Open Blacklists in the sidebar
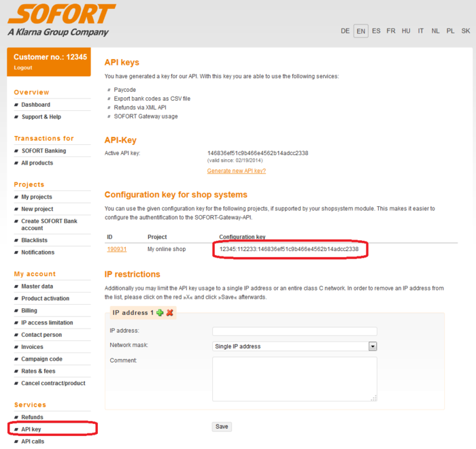The width and height of the screenshot is (476, 449). (x=34, y=240)
